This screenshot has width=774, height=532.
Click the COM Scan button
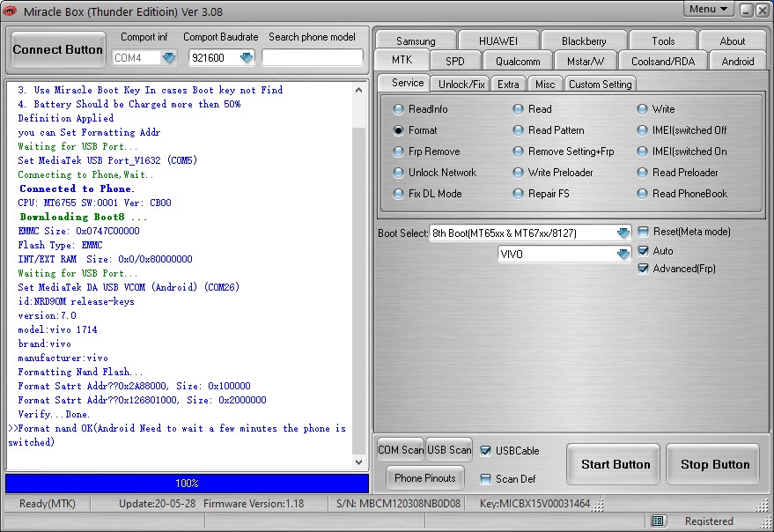[401, 450]
